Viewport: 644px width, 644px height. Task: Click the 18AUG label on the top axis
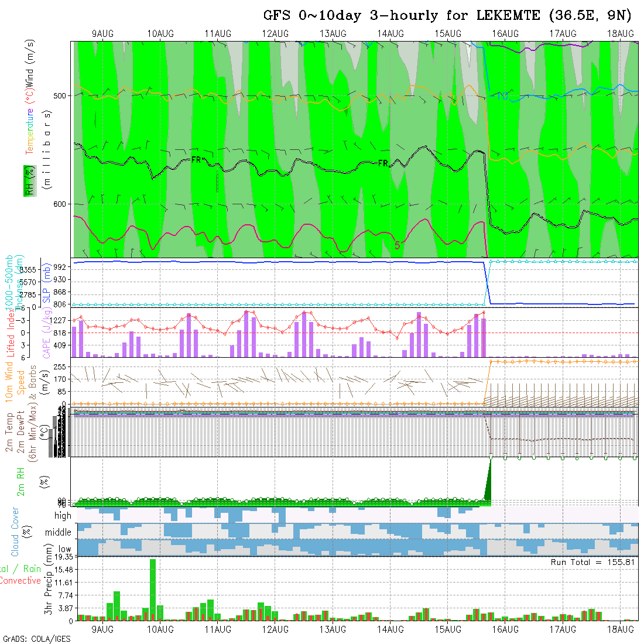pyautogui.click(x=621, y=34)
